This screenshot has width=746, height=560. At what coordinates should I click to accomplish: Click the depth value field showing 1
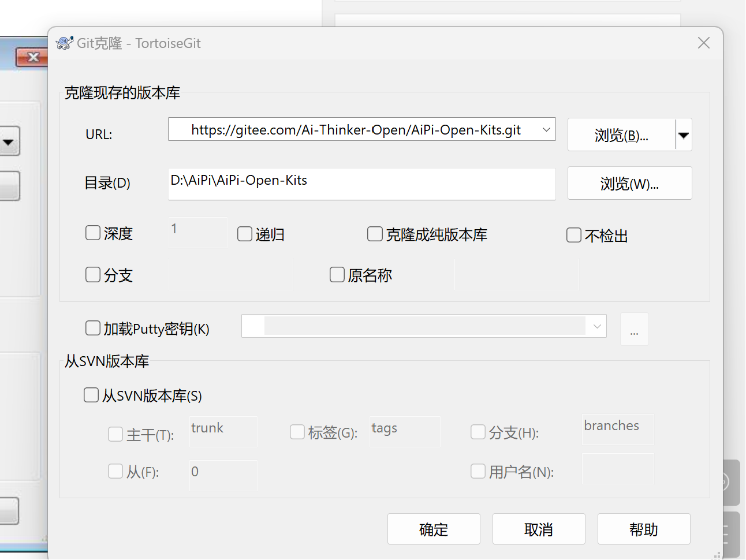pyautogui.click(x=198, y=233)
